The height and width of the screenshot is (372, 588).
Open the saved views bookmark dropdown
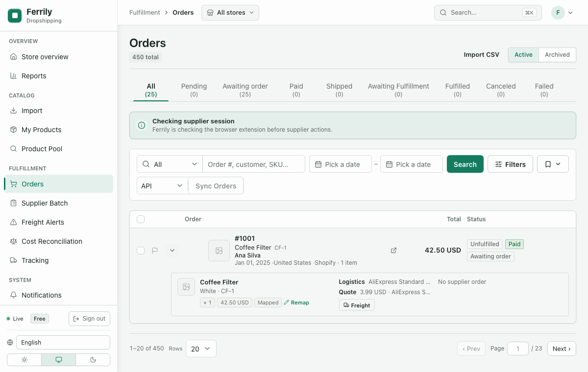click(x=553, y=164)
